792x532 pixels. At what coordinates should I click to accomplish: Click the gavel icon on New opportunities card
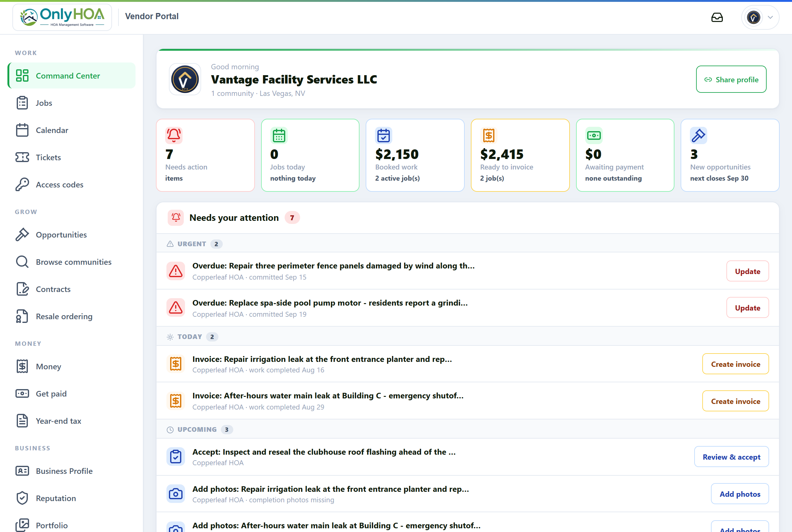(699, 135)
